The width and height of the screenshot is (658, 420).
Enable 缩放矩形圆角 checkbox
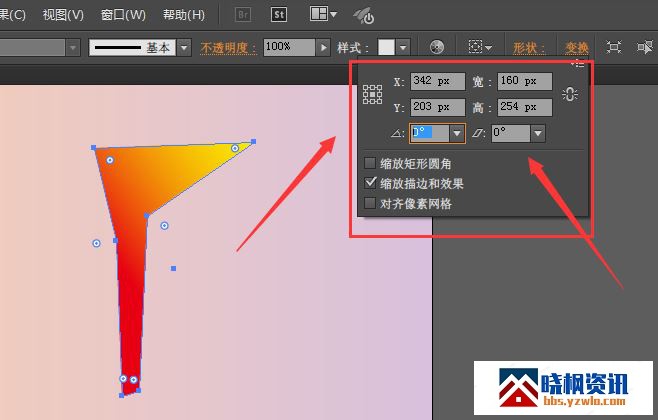[371, 163]
